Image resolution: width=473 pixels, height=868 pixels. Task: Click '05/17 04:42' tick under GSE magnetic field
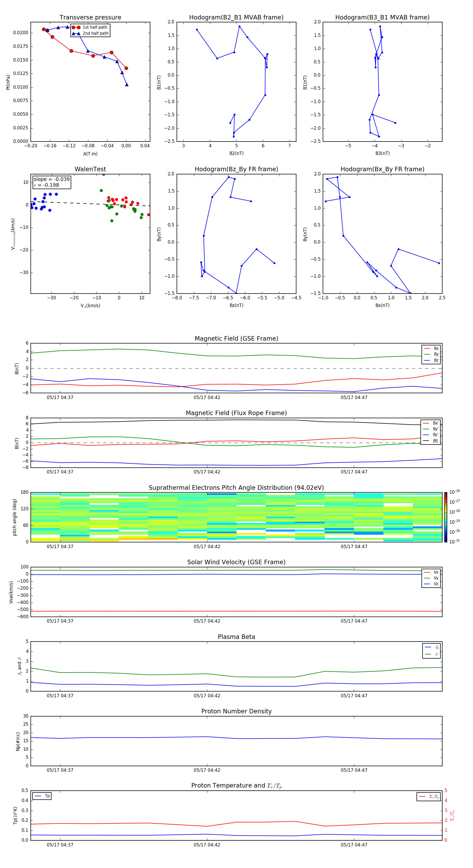(207, 398)
